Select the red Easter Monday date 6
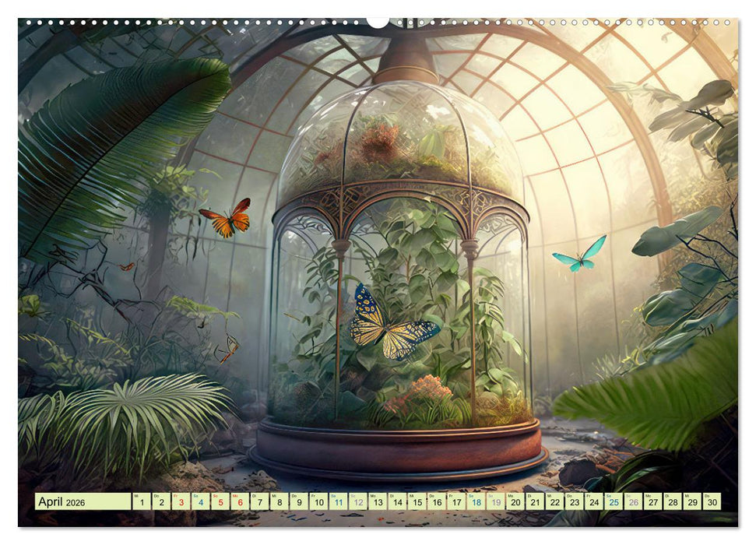 [x=240, y=502]
